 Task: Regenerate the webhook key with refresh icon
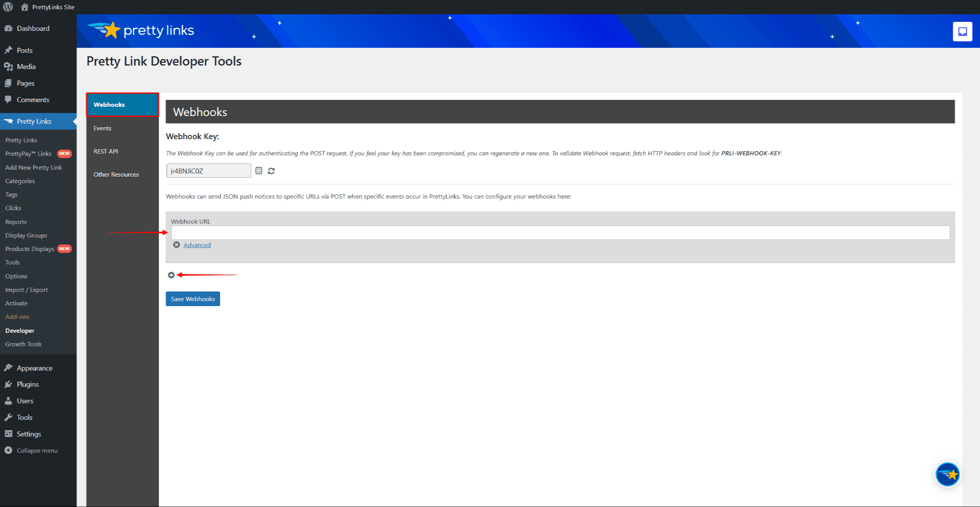[x=271, y=171]
